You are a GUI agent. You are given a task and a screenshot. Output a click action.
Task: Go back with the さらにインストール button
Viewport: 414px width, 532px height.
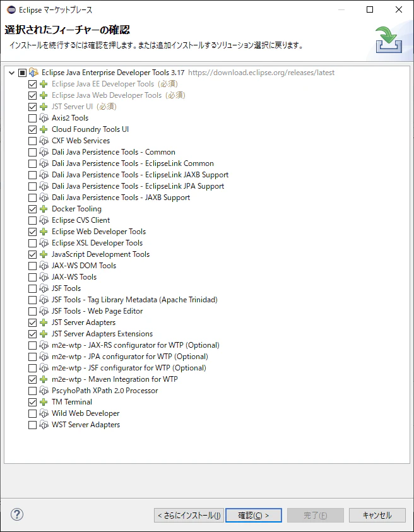pyautogui.click(x=189, y=516)
